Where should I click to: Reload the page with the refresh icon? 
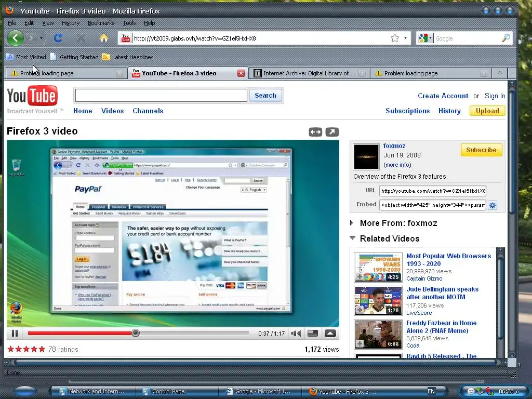58,38
